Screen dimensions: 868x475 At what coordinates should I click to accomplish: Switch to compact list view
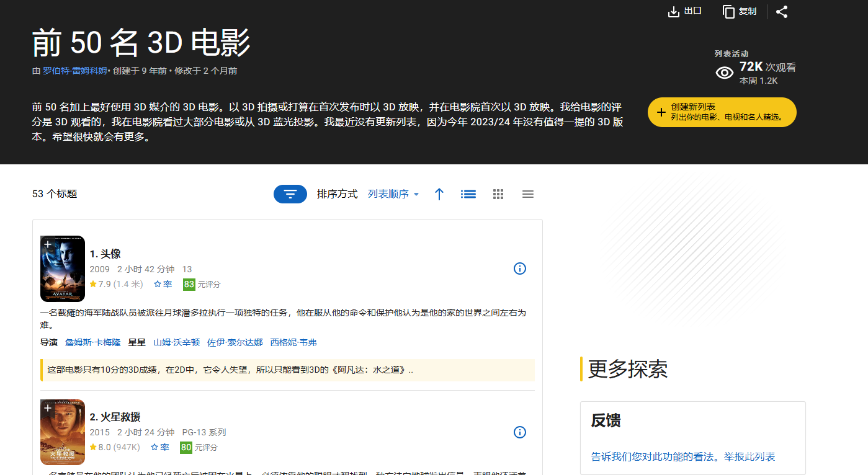tap(528, 194)
